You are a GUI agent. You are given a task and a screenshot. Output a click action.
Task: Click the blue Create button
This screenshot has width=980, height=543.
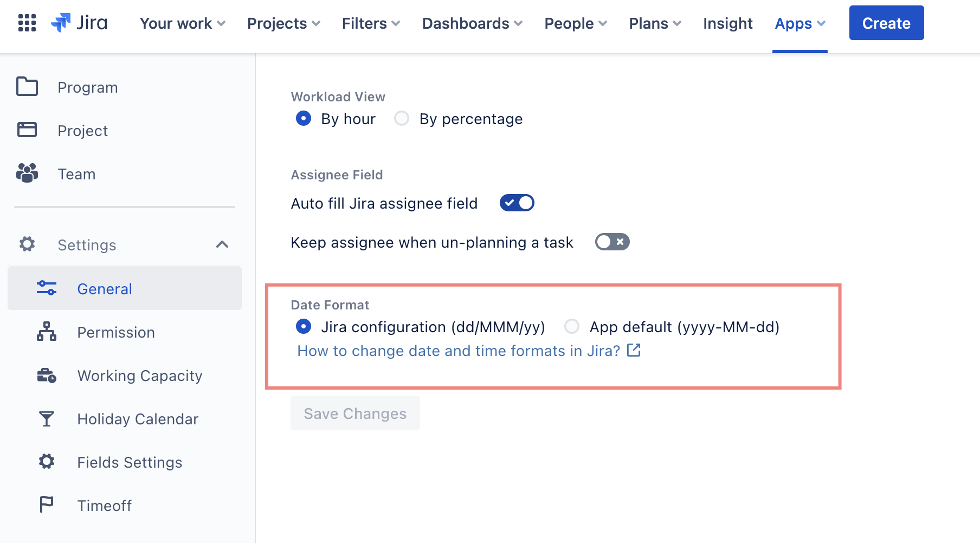pyautogui.click(x=886, y=23)
